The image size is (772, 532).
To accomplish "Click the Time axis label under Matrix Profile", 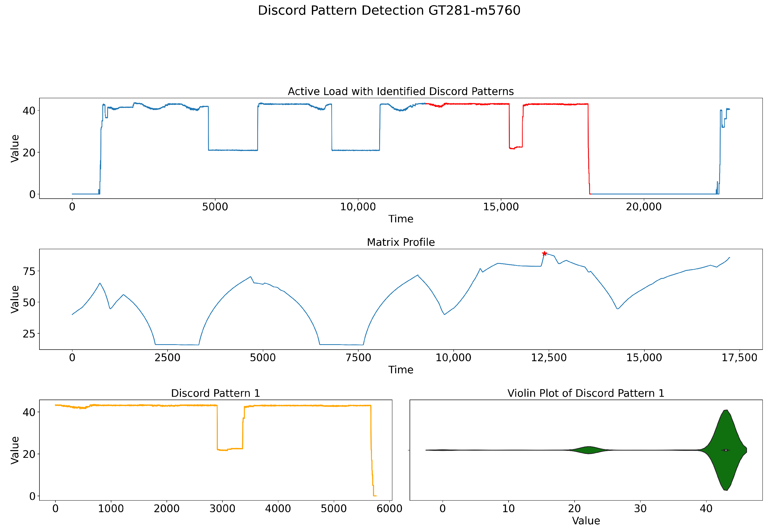I will 401,370.
